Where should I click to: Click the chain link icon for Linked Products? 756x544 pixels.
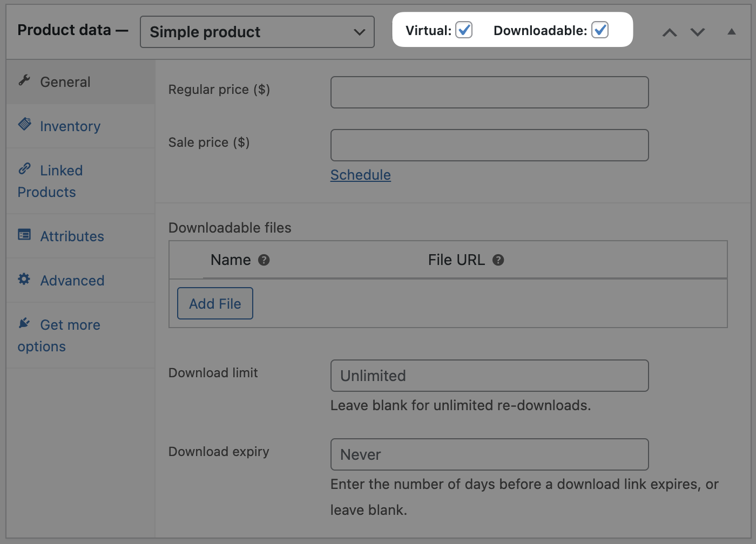pos(24,169)
